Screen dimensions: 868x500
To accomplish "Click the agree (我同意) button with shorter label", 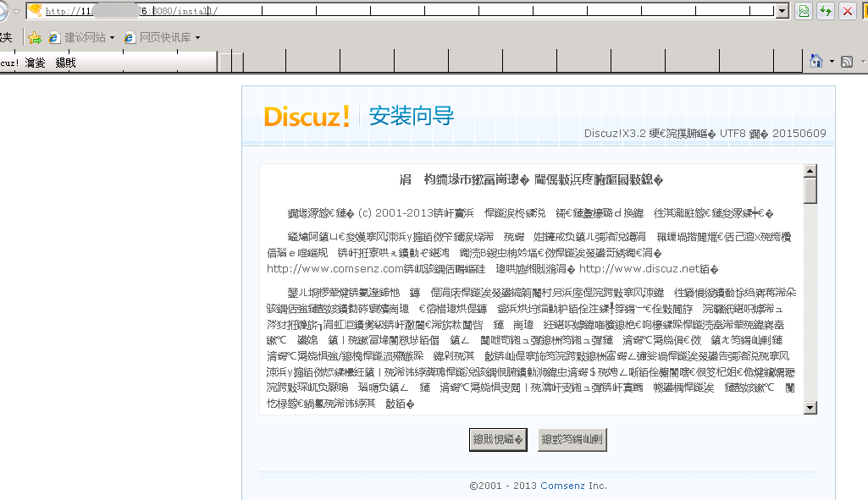I will [498, 440].
